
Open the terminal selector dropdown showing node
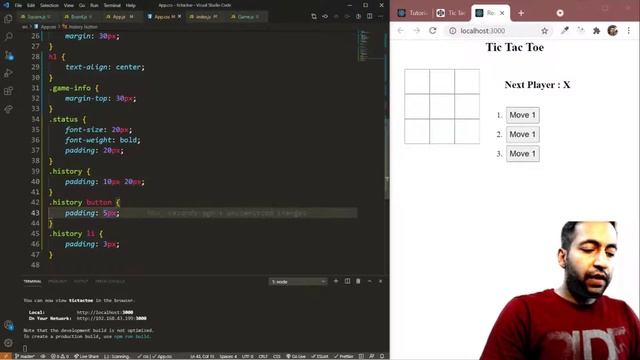[x=298, y=282]
